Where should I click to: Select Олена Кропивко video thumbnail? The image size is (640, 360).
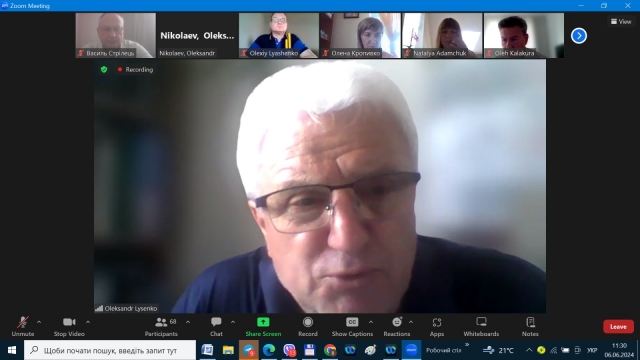click(360, 35)
